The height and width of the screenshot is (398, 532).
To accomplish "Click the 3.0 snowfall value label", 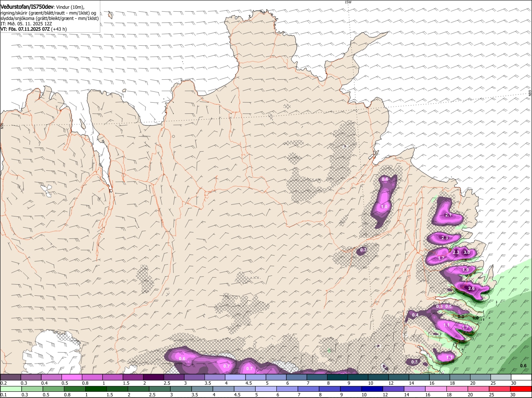I will [466, 252].
